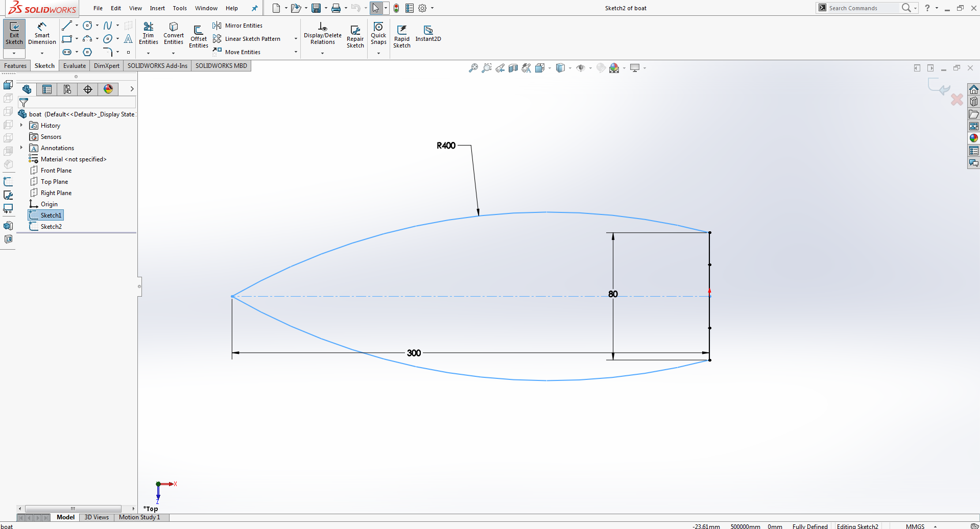Open the Insert menu
The image size is (980, 529).
point(157,8)
